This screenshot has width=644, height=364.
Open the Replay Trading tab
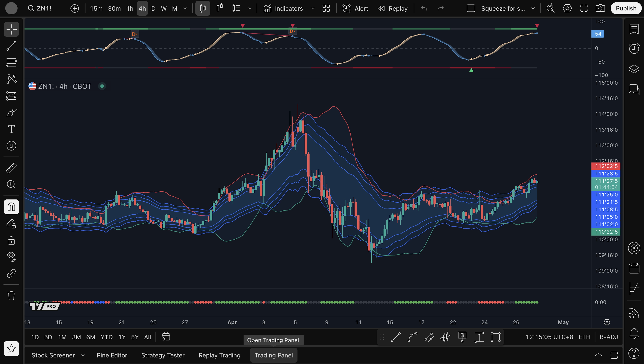click(220, 355)
